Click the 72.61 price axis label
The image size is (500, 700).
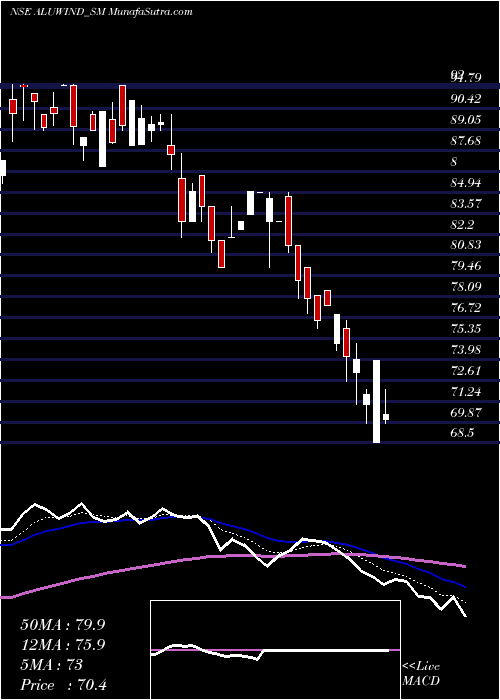click(x=466, y=371)
